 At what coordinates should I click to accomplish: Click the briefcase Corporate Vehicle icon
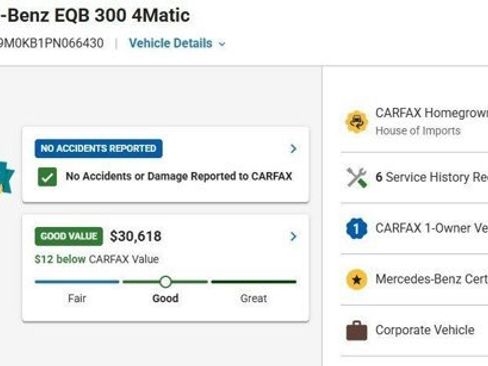(357, 330)
